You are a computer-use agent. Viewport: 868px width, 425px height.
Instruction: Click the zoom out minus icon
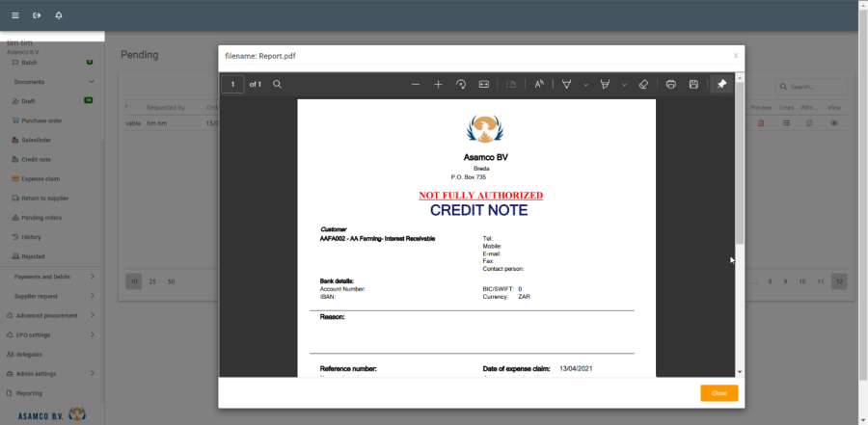click(x=416, y=85)
